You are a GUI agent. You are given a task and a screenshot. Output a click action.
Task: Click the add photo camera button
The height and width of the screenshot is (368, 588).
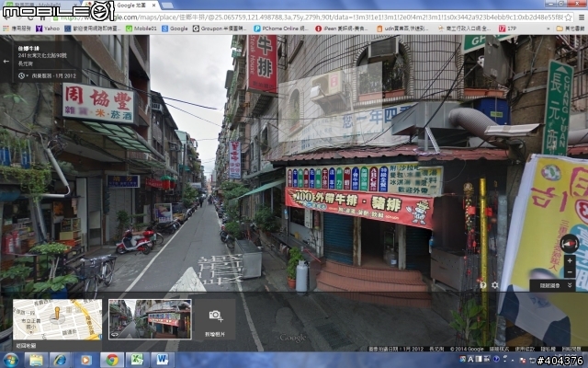(215, 319)
